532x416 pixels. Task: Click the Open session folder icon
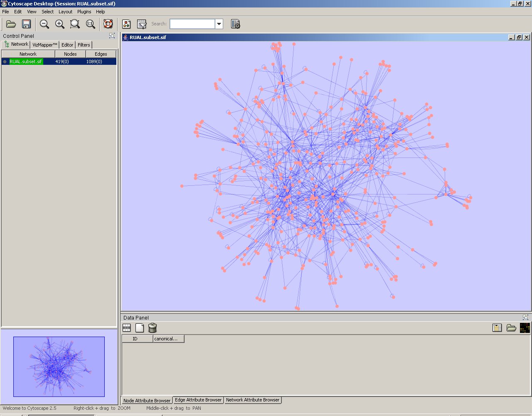tap(11, 24)
